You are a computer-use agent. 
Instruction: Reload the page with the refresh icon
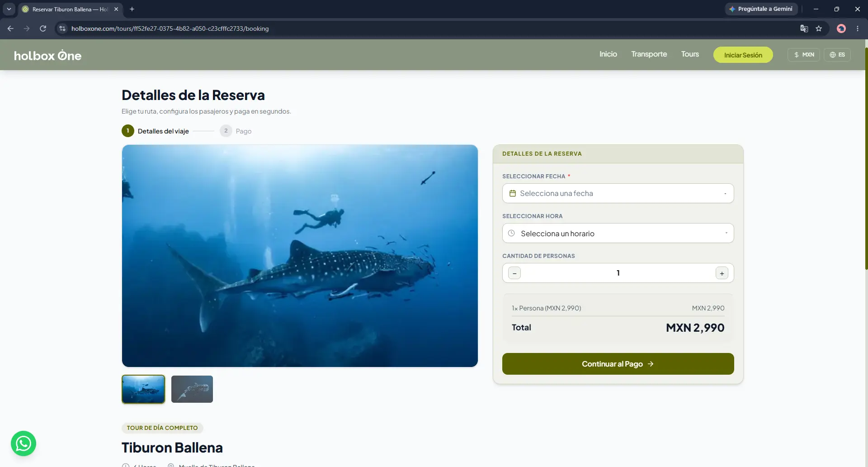tap(43, 29)
